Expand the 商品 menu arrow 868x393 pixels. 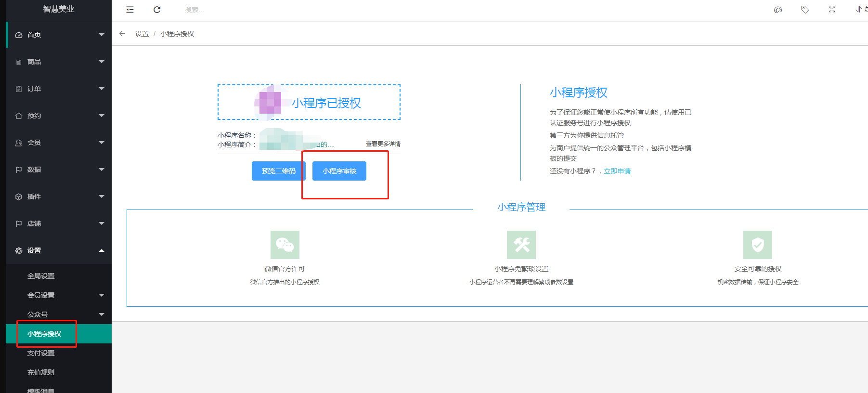(102, 62)
